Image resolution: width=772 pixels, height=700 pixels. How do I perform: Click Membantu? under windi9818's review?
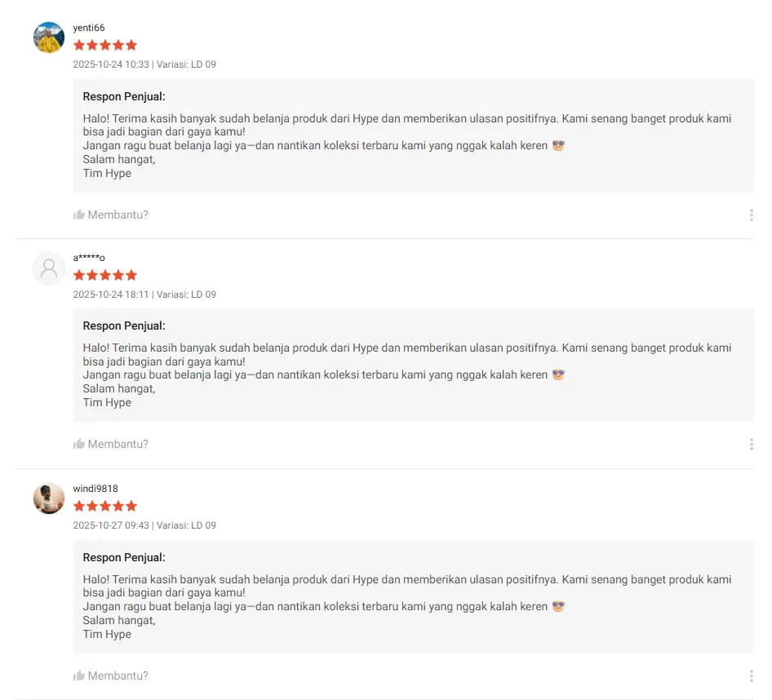click(x=118, y=676)
